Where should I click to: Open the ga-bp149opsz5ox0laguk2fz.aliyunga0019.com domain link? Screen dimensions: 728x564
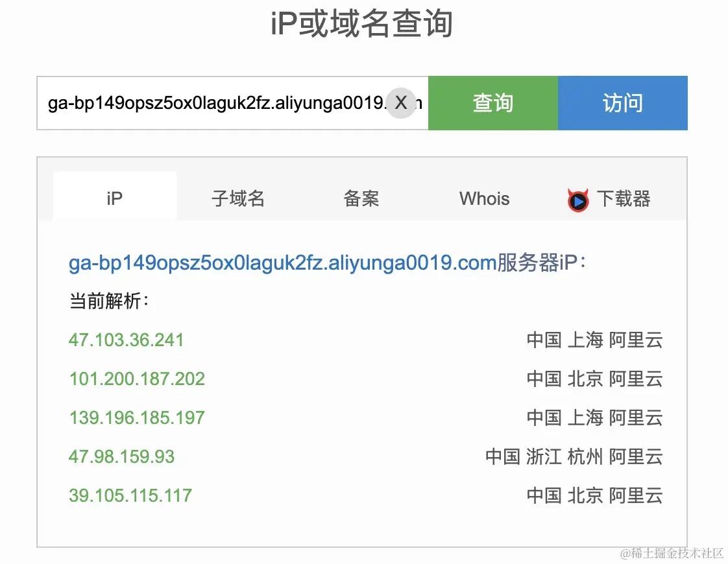pos(283,263)
